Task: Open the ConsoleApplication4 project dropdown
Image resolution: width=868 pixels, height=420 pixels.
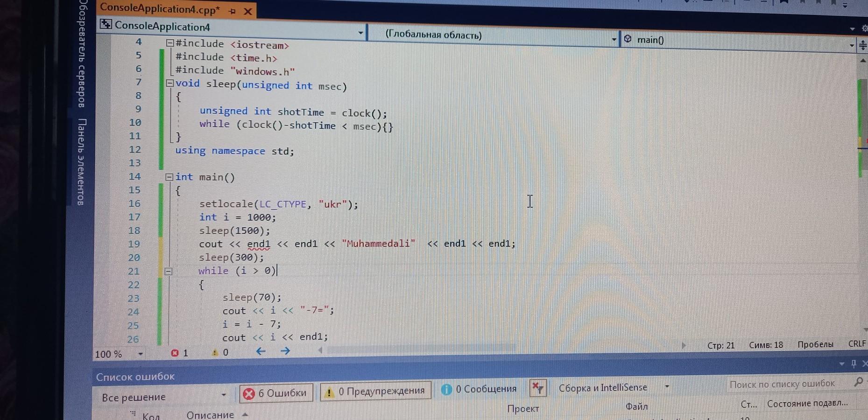Action: (360, 33)
